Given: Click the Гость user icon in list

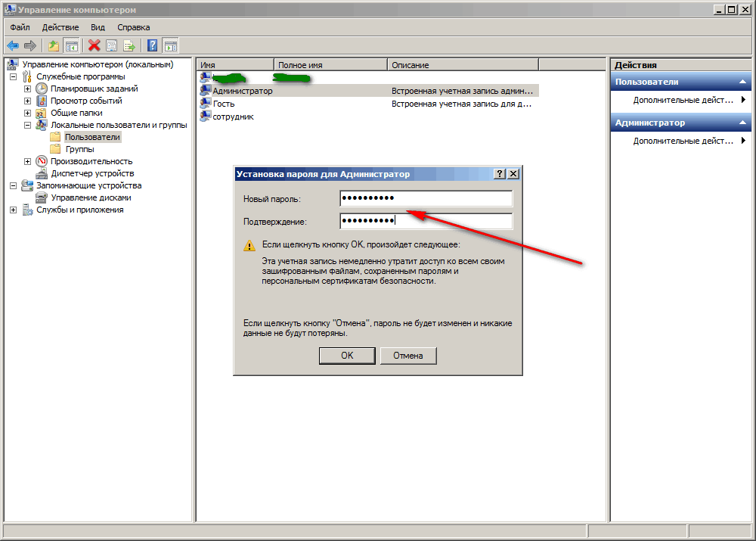Looking at the screenshot, I should [x=206, y=103].
